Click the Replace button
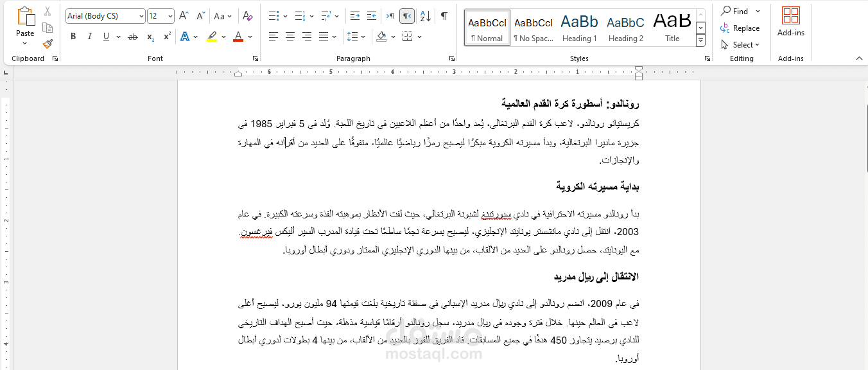The width and height of the screenshot is (868, 370). click(740, 28)
